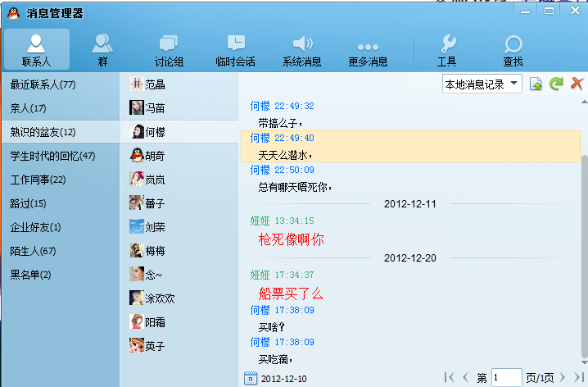This screenshot has height=387, width=588.
Task: Select highlighted message 天天么潜水
Action: (410, 147)
